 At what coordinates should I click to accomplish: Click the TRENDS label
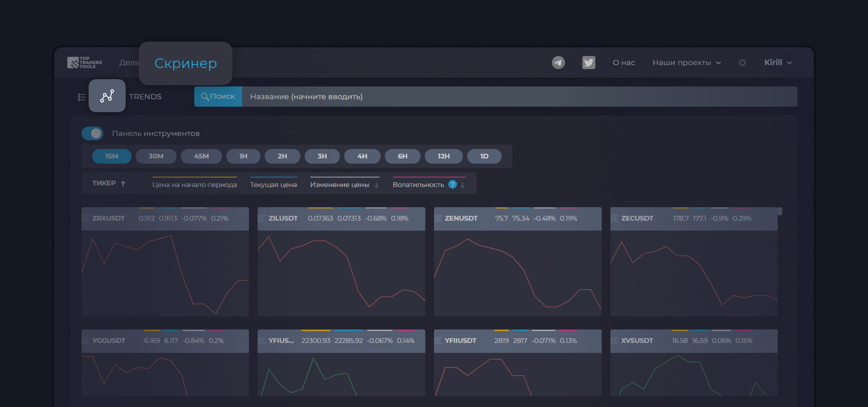pos(145,97)
